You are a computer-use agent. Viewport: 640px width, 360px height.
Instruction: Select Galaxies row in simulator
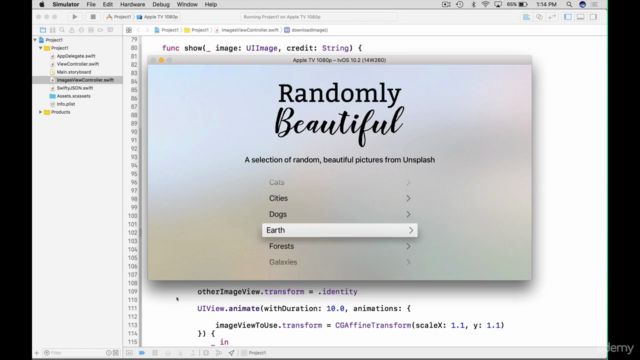coord(340,262)
